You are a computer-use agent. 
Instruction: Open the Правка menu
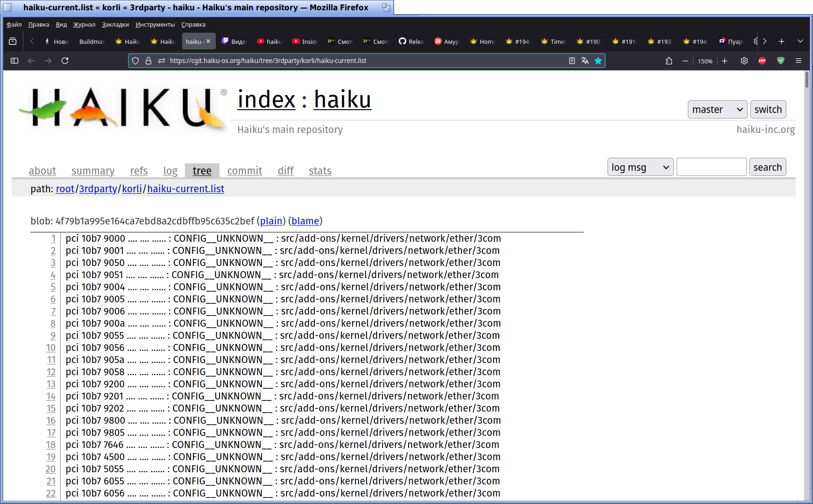(x=39, y=25)
